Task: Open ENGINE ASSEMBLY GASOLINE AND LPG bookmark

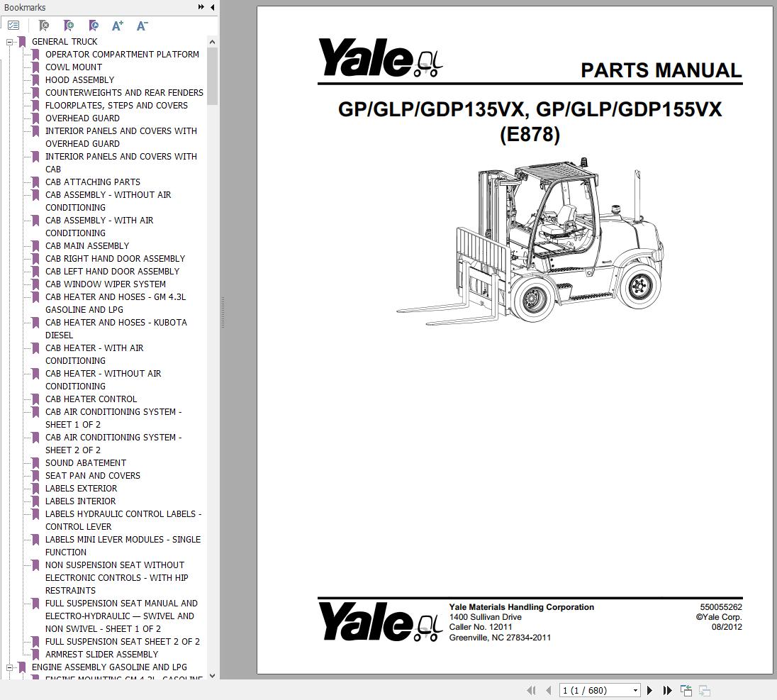Action: (109, 667)
